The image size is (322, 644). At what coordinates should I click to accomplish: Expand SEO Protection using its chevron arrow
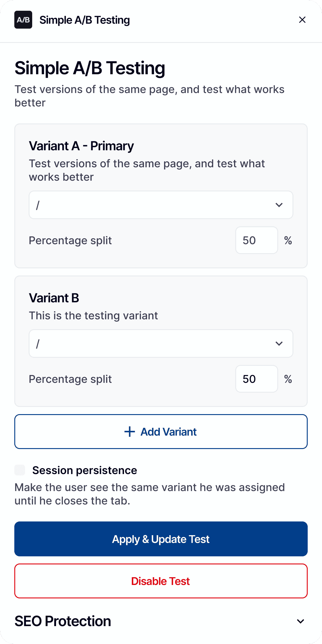tap(301, 621)
